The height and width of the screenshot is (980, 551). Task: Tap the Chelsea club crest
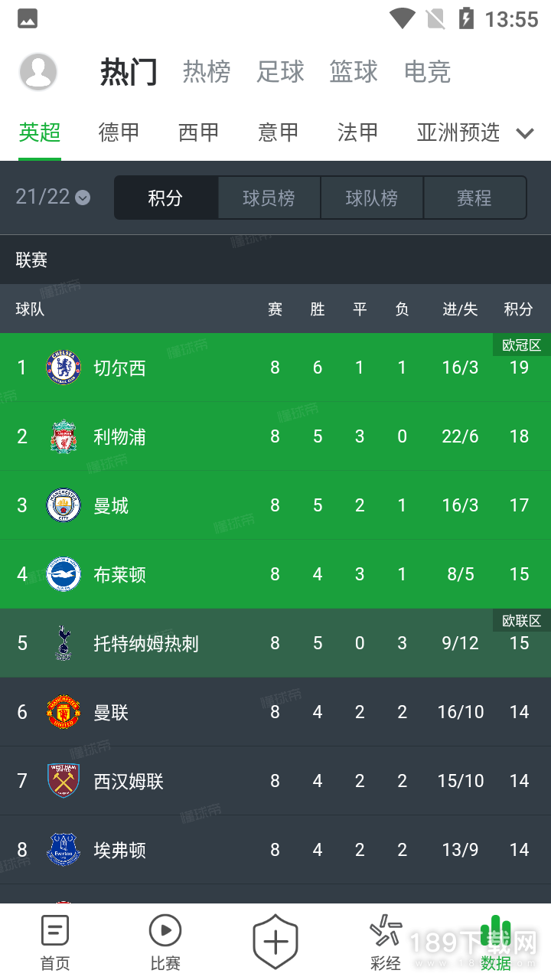[64, 367]
